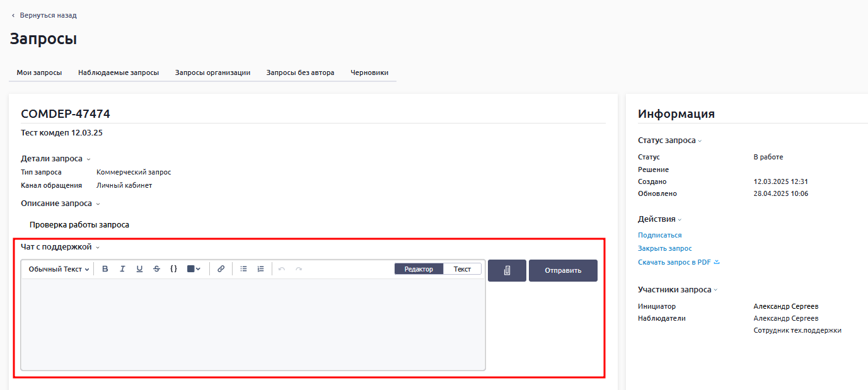Insert code block with braces icon

173,269
